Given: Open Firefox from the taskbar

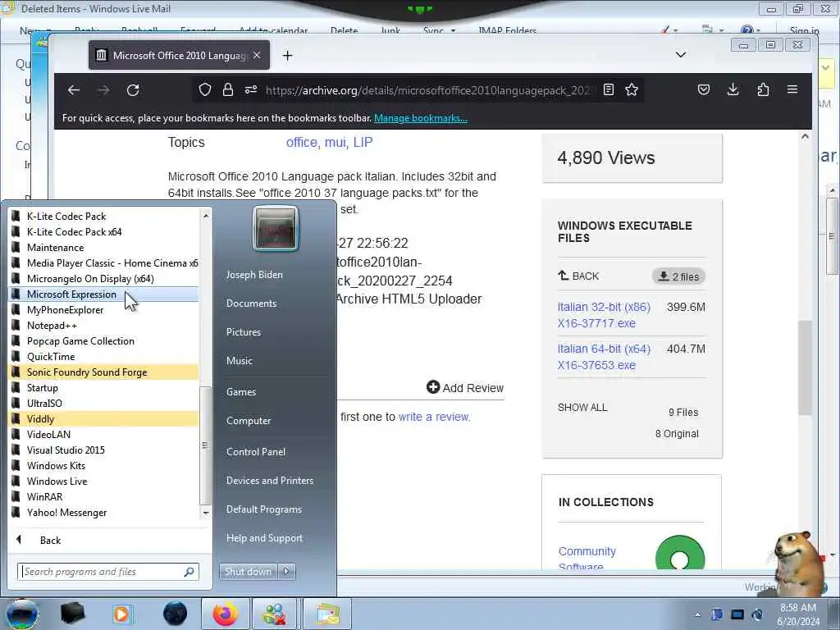Looking at the screenshot, I should 225,614.
